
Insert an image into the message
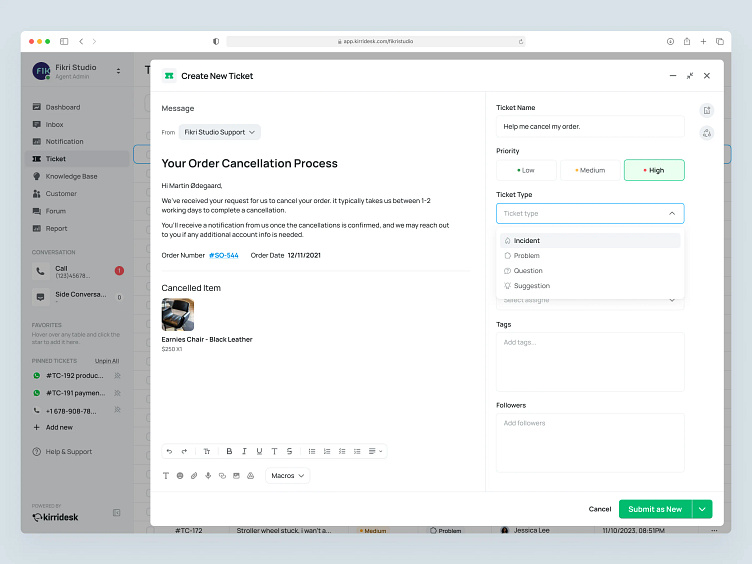click(x=236, y=476)
